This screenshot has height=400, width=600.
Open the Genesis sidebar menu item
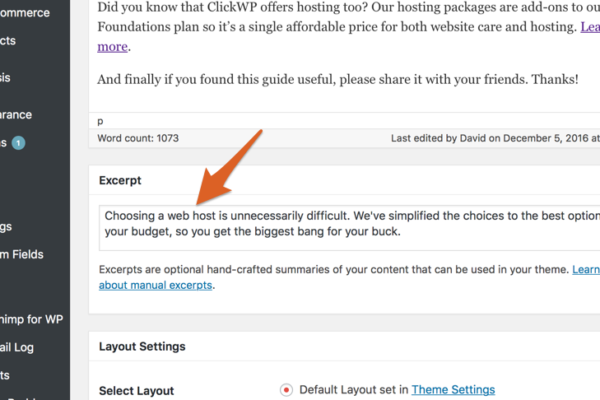click(5, 78)
